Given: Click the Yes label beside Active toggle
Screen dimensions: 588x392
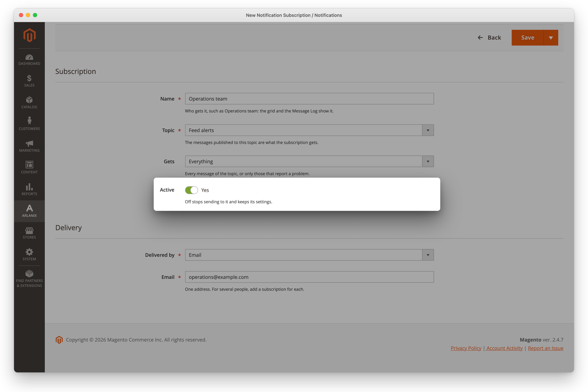Looking at the screenshot, I should point(205,190).
